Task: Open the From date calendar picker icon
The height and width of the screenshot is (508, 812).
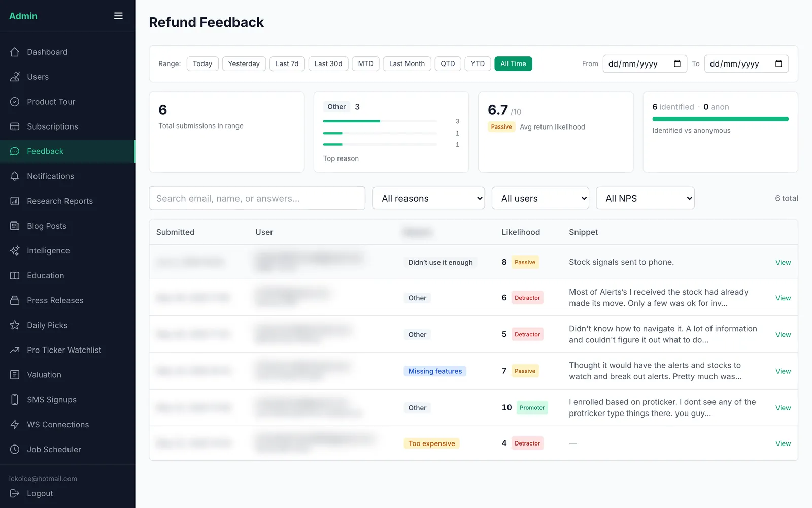Action: pyautogui.click(x=677, y=63)
